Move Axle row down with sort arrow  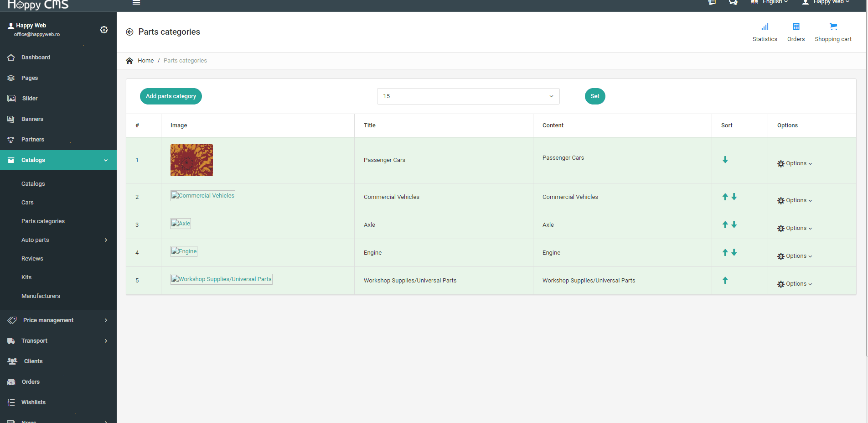tap(734, 225)
